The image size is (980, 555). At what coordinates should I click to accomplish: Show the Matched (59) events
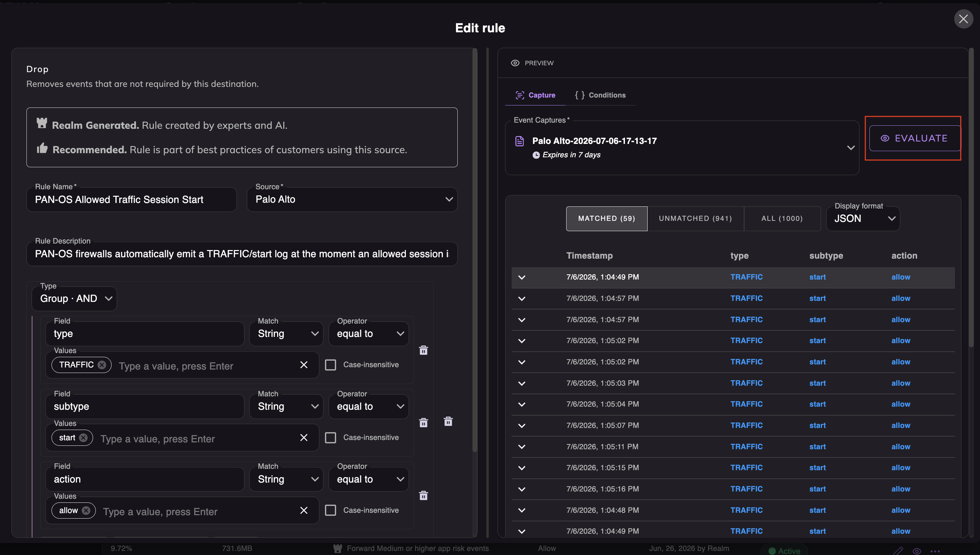pos(607,219)
